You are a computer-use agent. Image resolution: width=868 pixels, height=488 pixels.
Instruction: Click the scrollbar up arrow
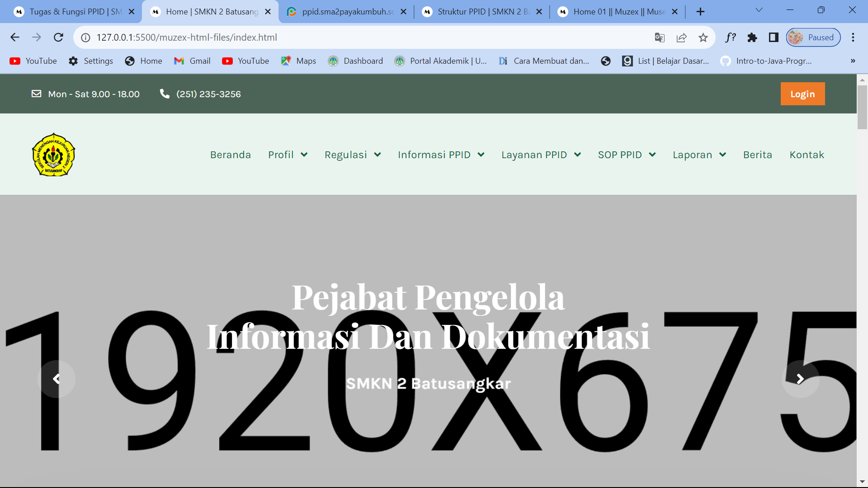point(862,80)
